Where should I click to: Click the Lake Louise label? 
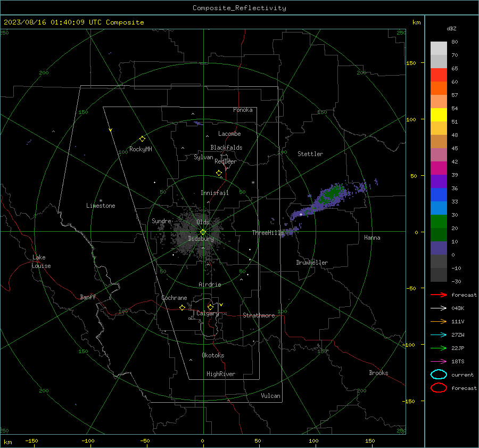[x=41, y=262]
